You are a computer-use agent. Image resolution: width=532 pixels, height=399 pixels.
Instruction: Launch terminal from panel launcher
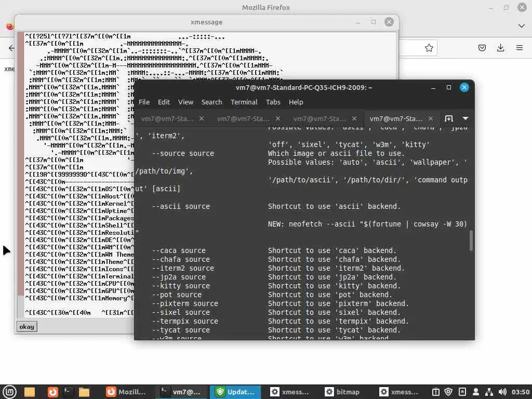[68, 392]
